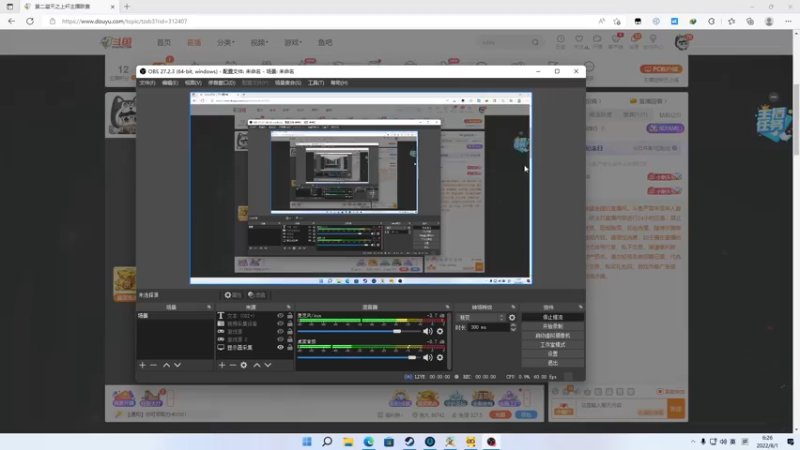
Task: Open the 视图(V) menu in OBS
Action: click(x=193, y=83)
